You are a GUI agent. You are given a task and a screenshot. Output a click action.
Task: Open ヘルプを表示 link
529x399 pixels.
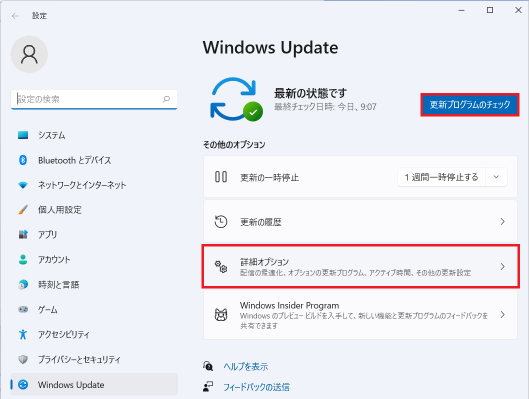pyautogui.click(x=246, y=367)
